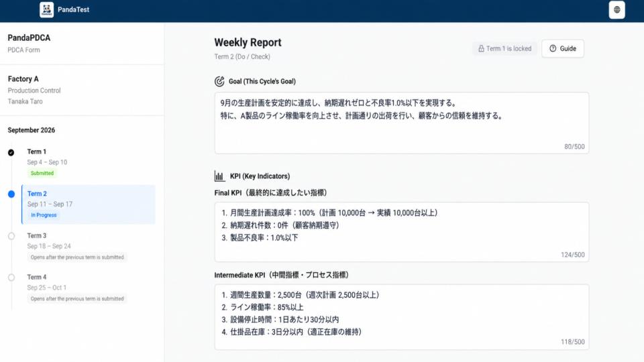Click the '月間生産計画達成率' line in Final KPI
The width and height of the screenshot is (644, 362).
pyautogui.click(x=330, y=213)
